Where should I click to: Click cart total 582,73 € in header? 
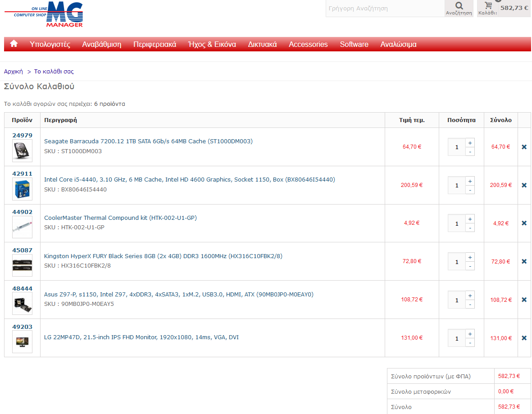[x=514, y=8]
